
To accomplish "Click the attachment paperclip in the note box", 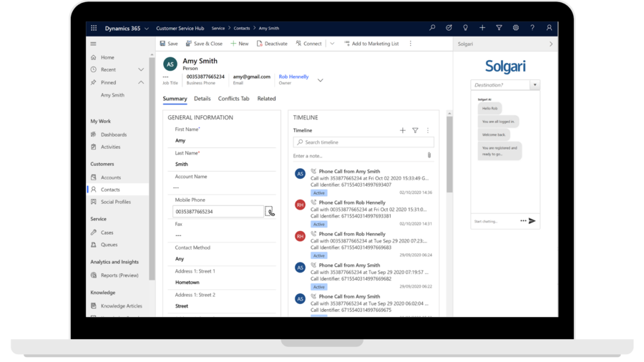I will (429, 155).
